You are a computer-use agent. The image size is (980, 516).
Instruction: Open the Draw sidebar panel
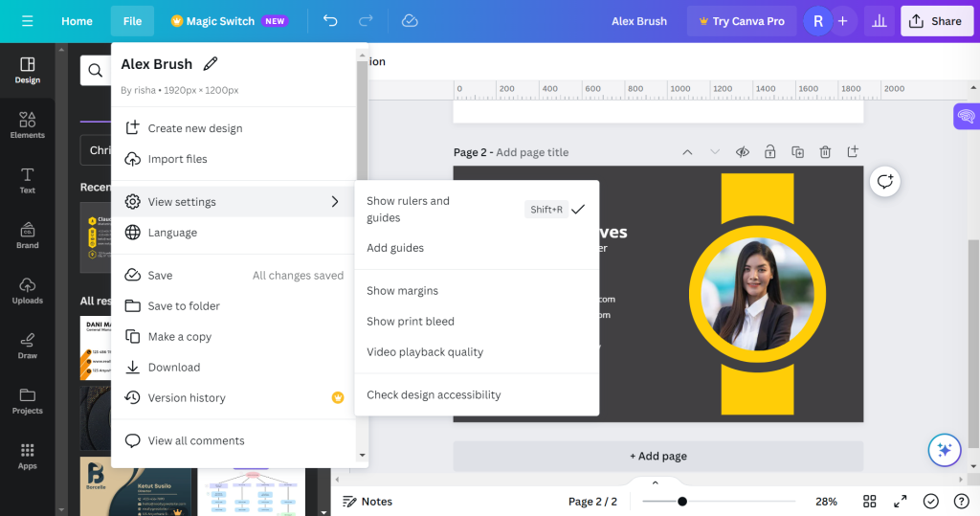click(x=28, y=346)
